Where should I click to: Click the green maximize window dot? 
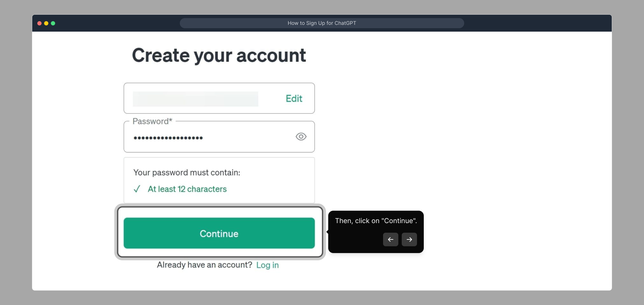click(53, 23)
